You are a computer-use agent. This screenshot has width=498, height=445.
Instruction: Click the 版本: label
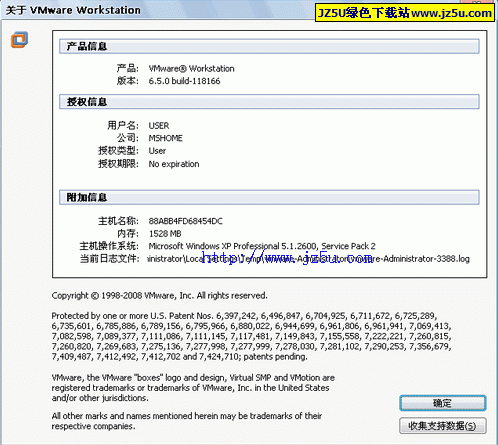click(x=127, y=81)
